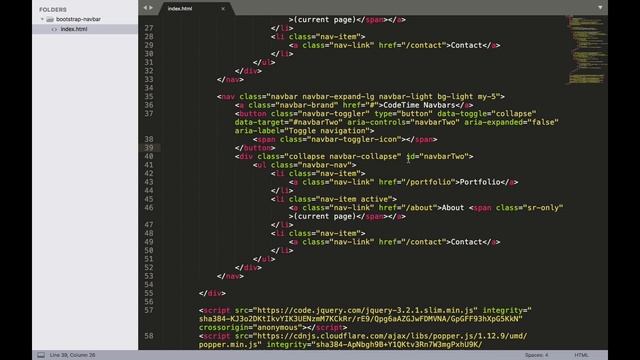Click the "navbar-toggler-icon" class on line 38
The height and width of the screenshot is (360, 640).
coord(354,140)
